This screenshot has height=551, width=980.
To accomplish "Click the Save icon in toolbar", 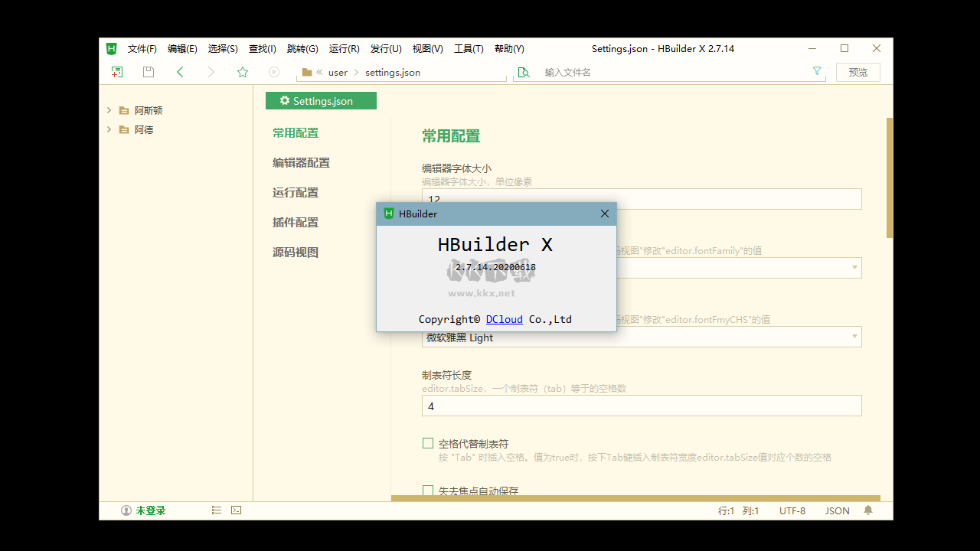I will (x=148, y=71).
